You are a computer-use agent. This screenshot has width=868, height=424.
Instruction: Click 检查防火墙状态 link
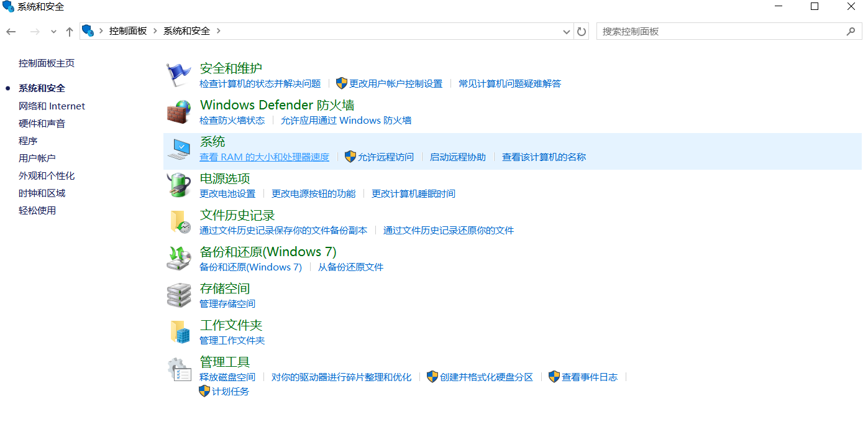click(232, 120)
